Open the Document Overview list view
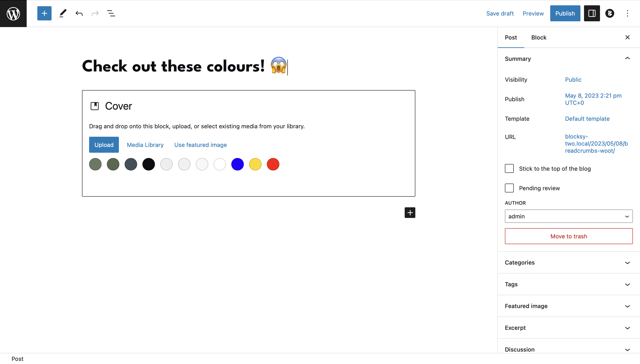Image resolution: width=640 pixels, height=364 pixels. pos(111,13)
